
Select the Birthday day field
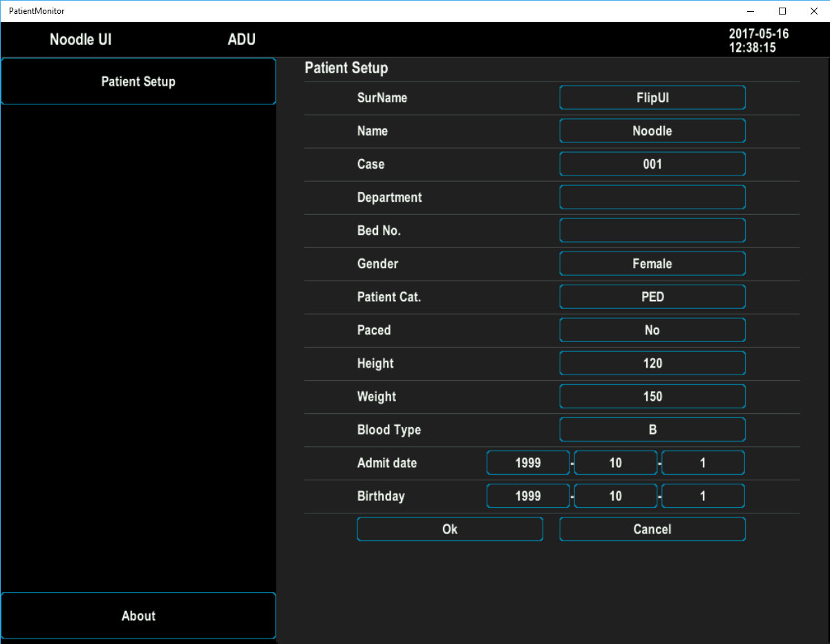(703, 495)
